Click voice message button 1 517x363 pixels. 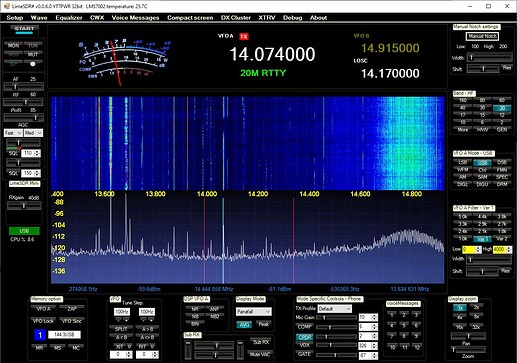[x=392, y=314]
